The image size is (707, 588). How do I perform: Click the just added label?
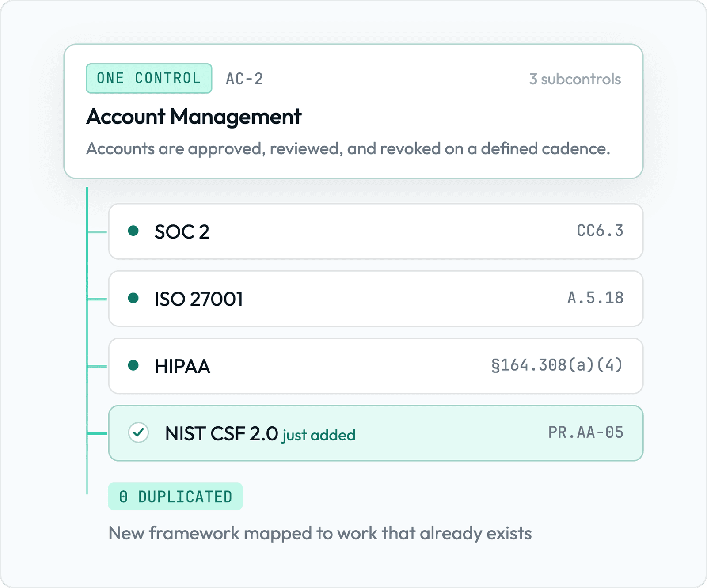(319, 435)
